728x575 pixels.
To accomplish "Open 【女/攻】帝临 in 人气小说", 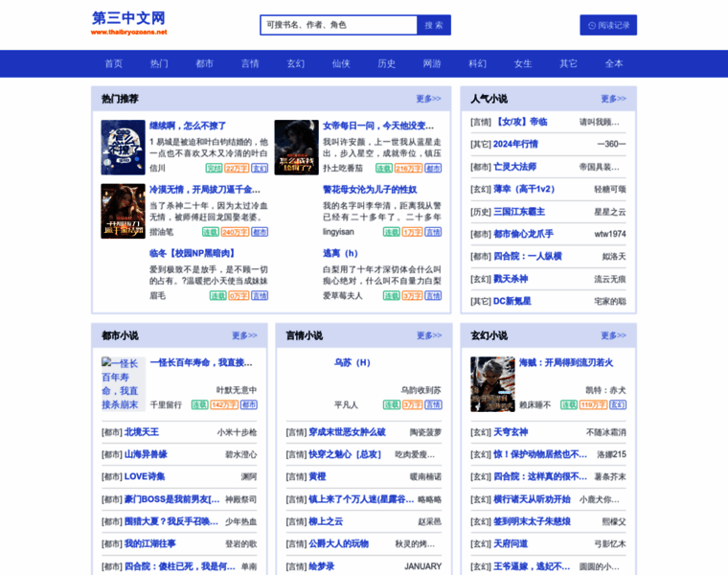I will [x=520, y=122].
